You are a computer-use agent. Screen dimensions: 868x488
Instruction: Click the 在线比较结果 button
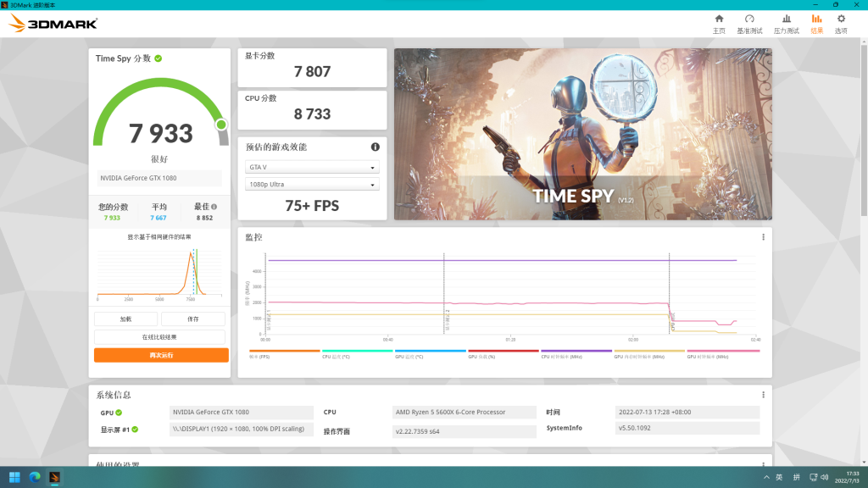pyautogui.click(x=161, y=337)
